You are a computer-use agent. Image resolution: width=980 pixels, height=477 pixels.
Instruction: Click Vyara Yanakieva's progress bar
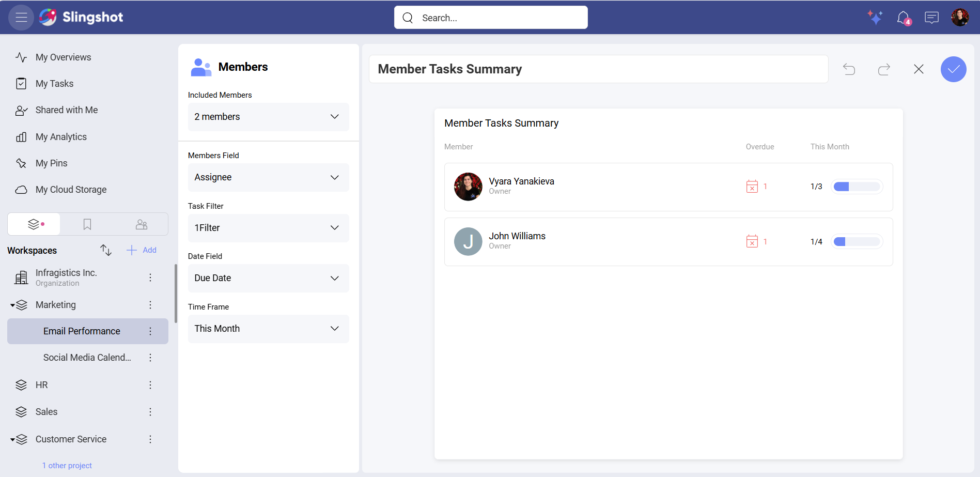coord(857,186)
